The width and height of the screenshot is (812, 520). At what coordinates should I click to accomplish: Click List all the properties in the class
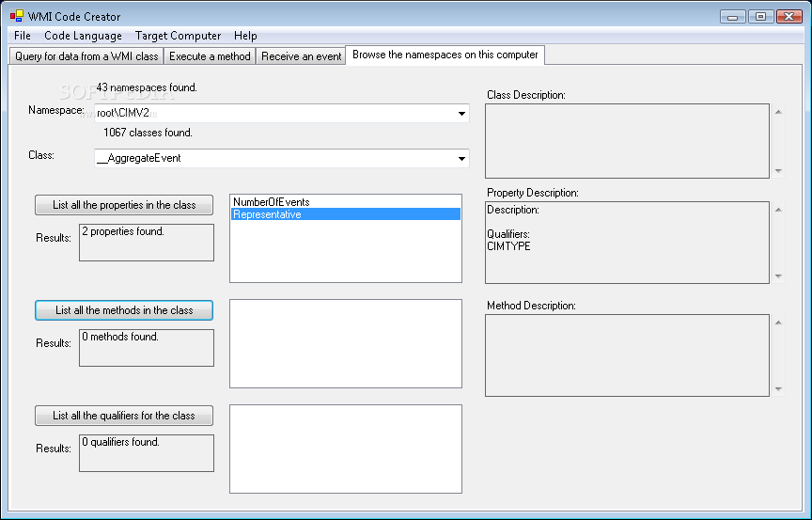click(124, 205)
